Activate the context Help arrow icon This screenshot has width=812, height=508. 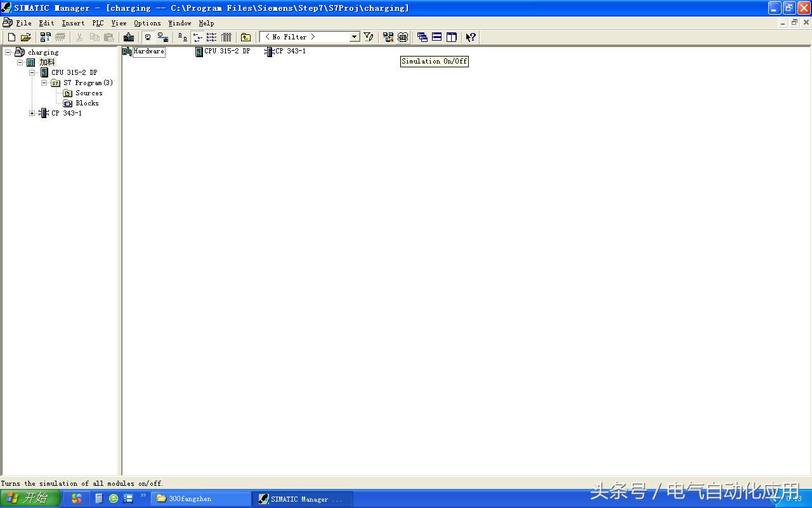[x=471, y=37]
